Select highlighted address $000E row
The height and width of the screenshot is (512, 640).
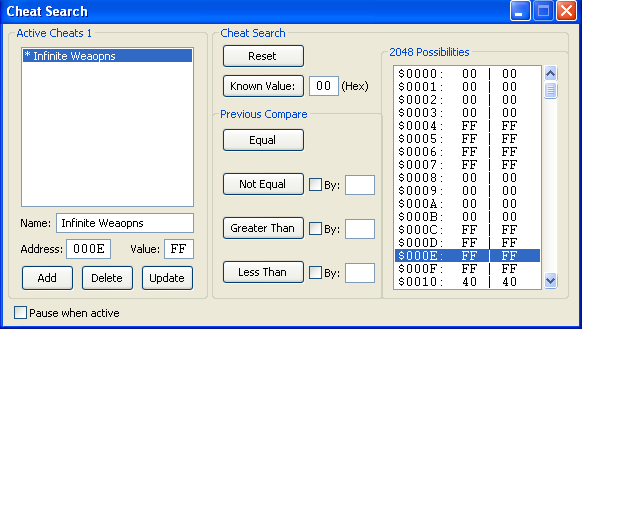tap(467, 256)
